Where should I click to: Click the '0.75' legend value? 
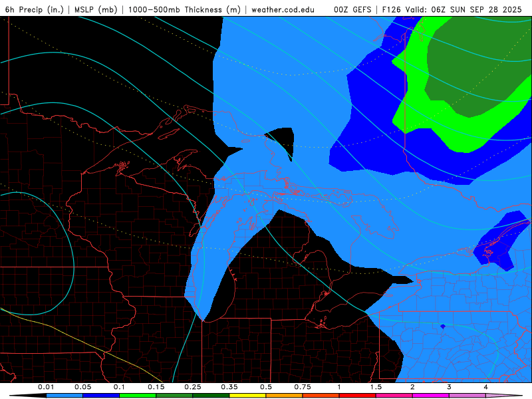pos(303,387)
